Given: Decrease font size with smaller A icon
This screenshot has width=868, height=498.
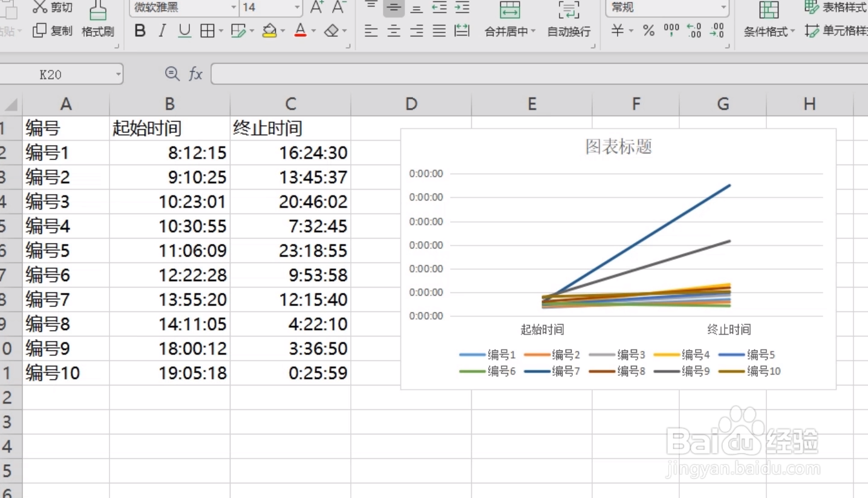Looking at the screenshot, I should click(339, 7).
